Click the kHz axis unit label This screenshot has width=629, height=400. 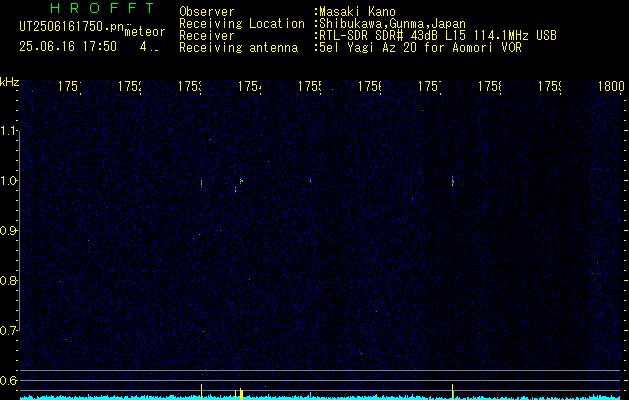tap(10, 82)
